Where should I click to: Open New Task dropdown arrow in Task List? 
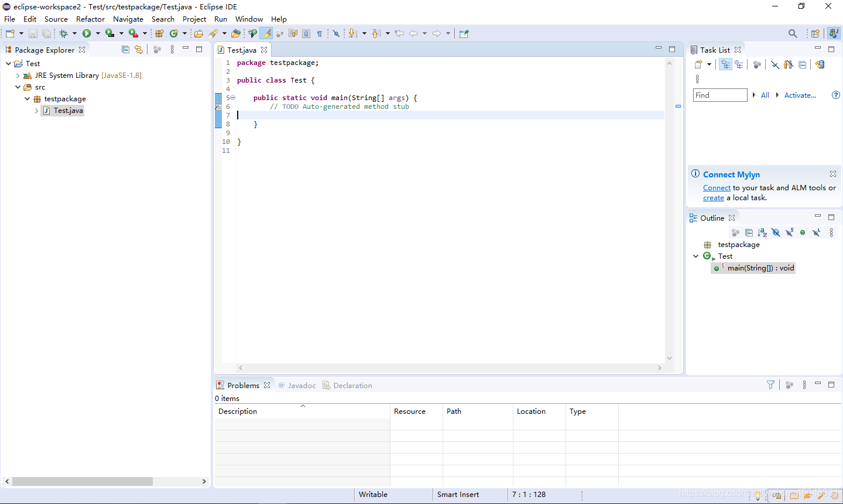click(709, 64)
